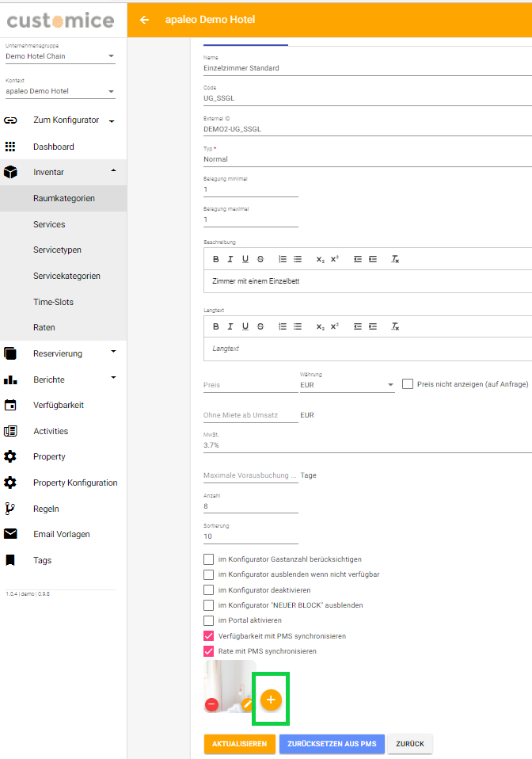
Task: Click the AKTUALISIEREN button
Action: [x=239, y=744]
